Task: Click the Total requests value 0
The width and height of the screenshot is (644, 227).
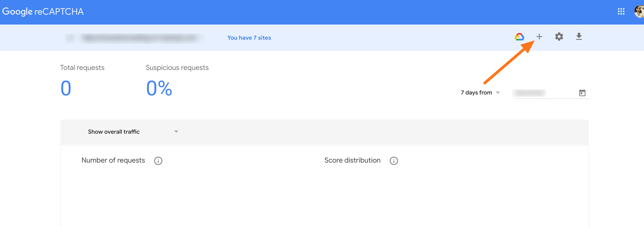Action: pyautogui.click(x=66, y=88)
